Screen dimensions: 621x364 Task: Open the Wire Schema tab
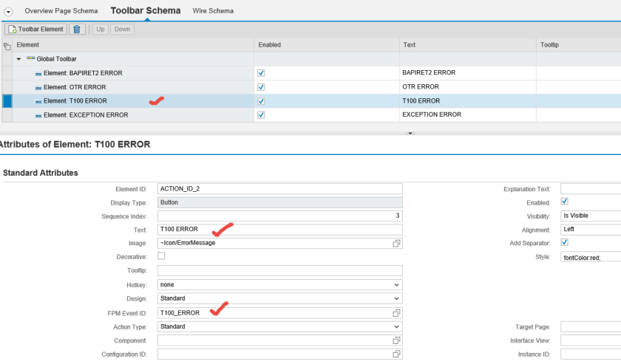[x=213, y=10]
